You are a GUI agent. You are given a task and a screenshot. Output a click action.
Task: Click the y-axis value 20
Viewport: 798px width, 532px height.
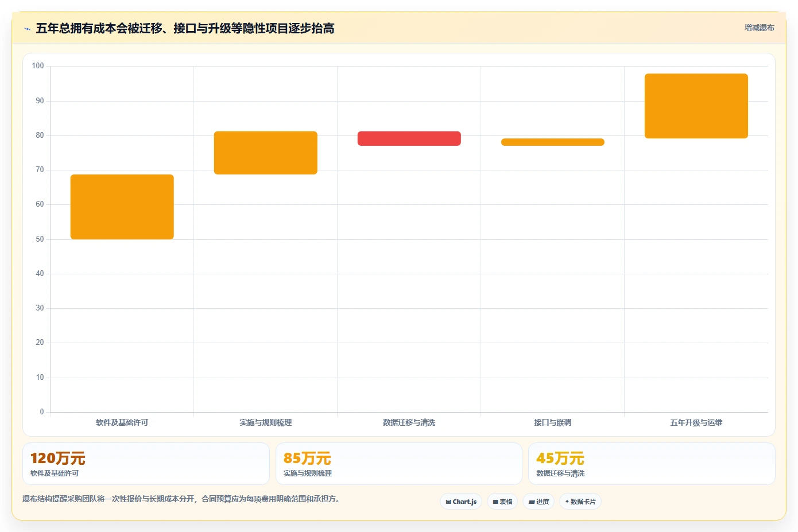point(40,343)
